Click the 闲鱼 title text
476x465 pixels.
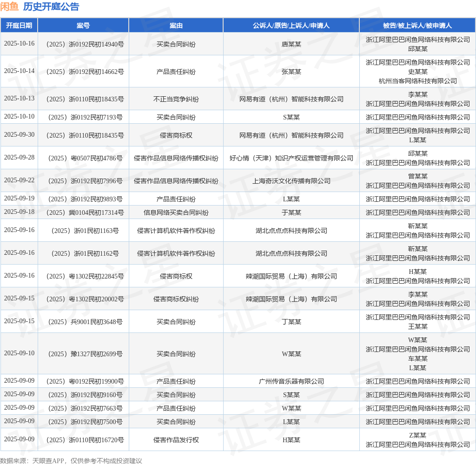[9, 7]
